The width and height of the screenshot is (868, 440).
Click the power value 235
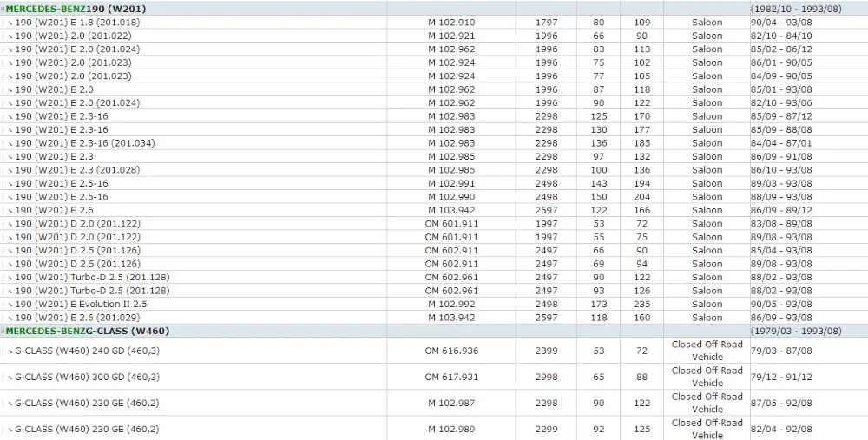641,304
